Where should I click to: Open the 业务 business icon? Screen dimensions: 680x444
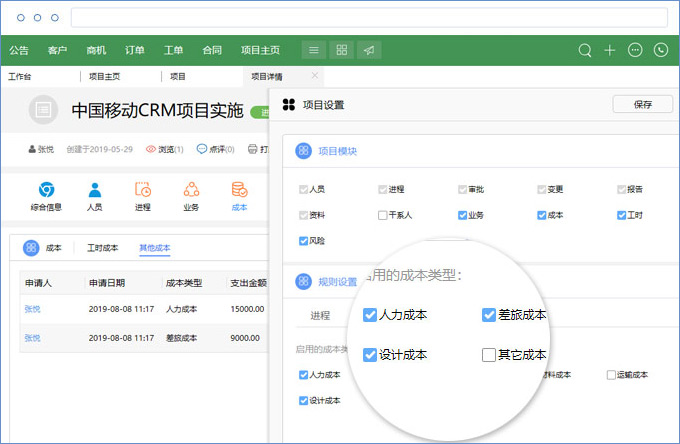point(191,190)
